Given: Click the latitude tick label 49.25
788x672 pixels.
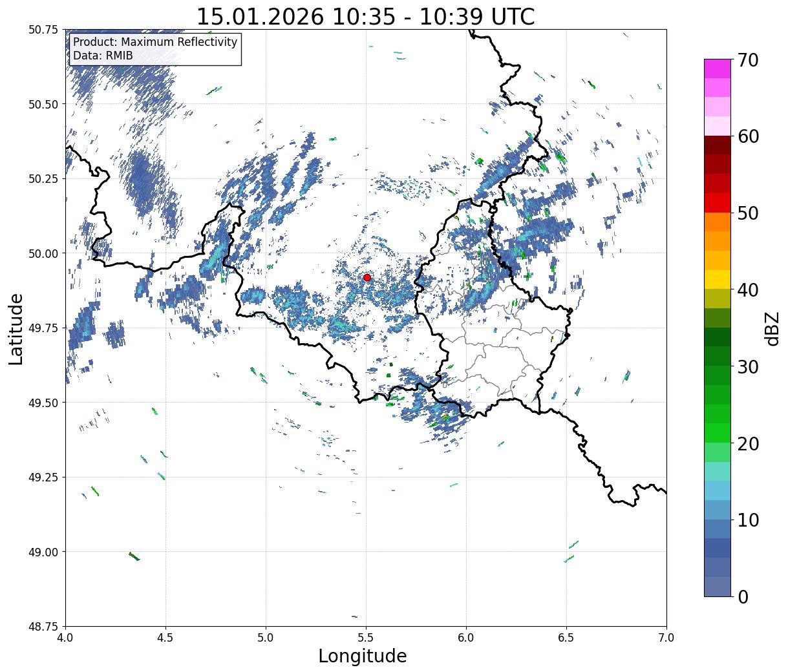Looking at the screenshot, I should pos(43,478).
